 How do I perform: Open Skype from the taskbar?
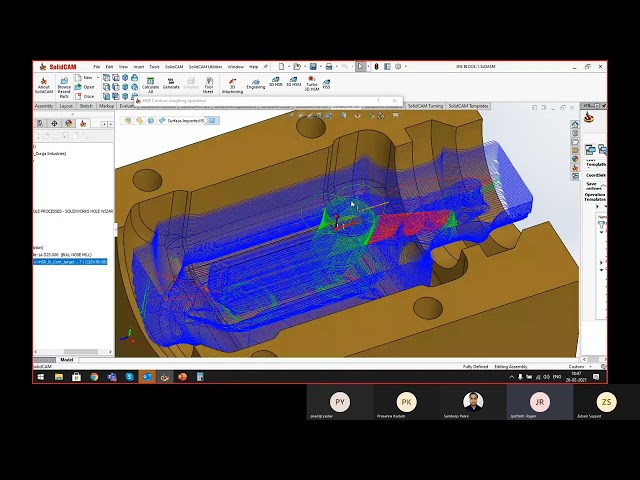click(130, 377)
